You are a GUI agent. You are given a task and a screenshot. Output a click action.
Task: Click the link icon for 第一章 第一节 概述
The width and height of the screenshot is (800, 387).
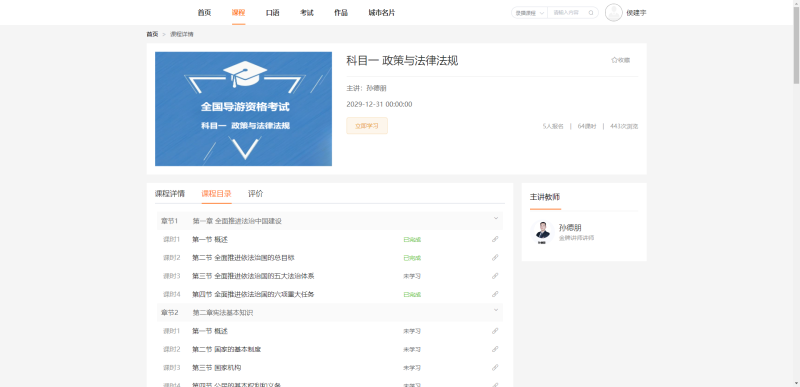(495, 239)
